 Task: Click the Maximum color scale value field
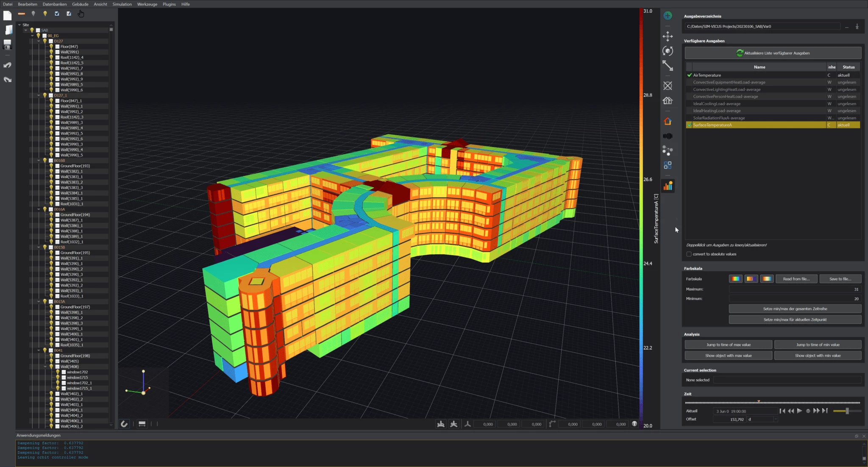tap(795, 289)
